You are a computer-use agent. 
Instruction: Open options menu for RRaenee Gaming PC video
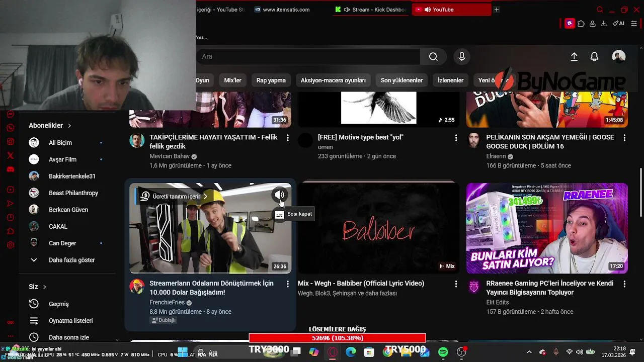pos(624,284)
